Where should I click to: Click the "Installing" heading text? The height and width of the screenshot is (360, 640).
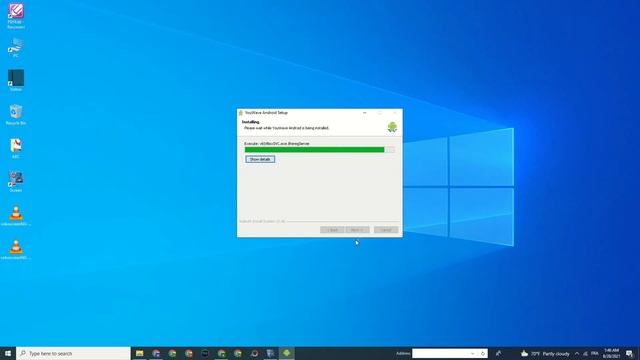pyautogui.click(x=250, y=122)
